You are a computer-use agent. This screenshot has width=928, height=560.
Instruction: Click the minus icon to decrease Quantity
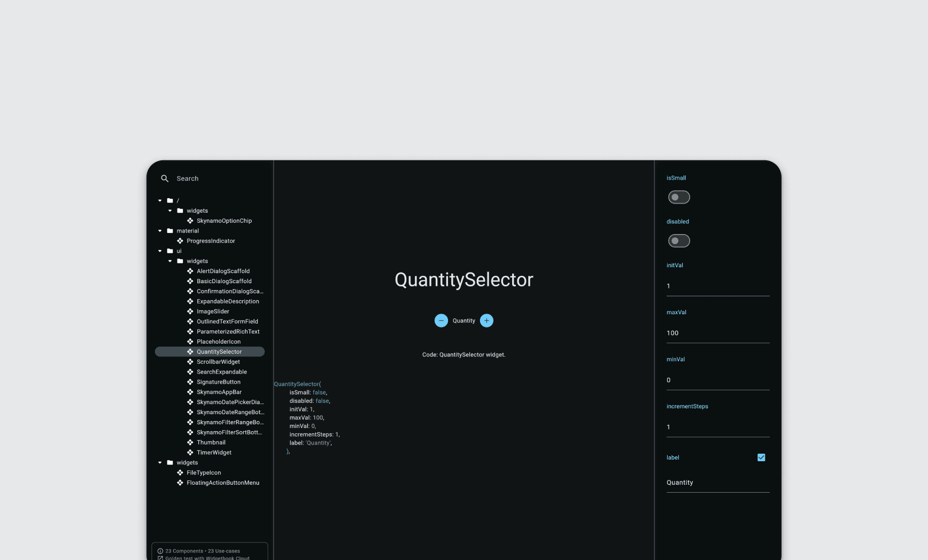[x=441, y=321]
